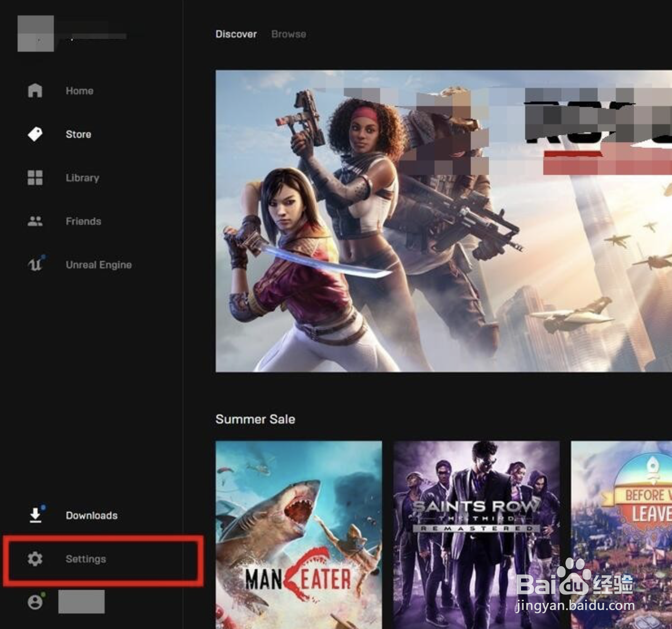The height and width of the screenshot is (629, 672).
Task: Open the Settings label
Action: pos(86,559)
